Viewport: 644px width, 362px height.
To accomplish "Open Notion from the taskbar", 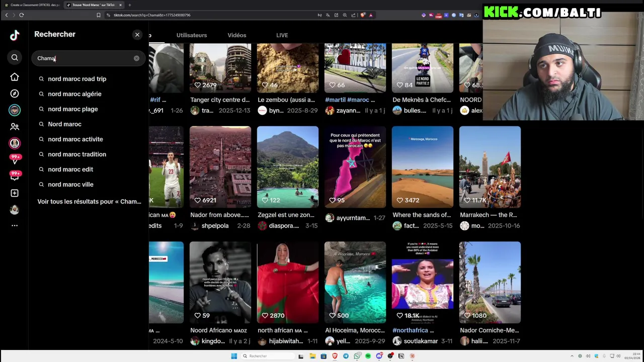I will point(401,356).
